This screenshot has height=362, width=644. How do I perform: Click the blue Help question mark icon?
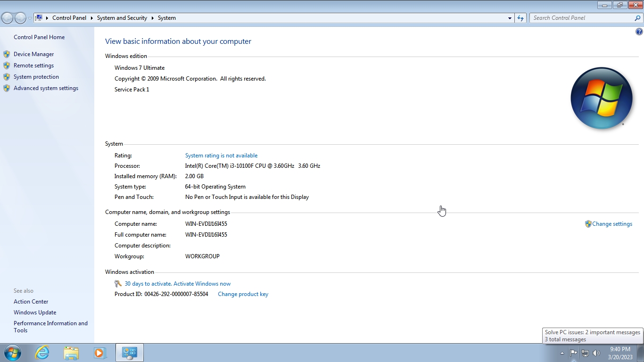tap(639, 31)
